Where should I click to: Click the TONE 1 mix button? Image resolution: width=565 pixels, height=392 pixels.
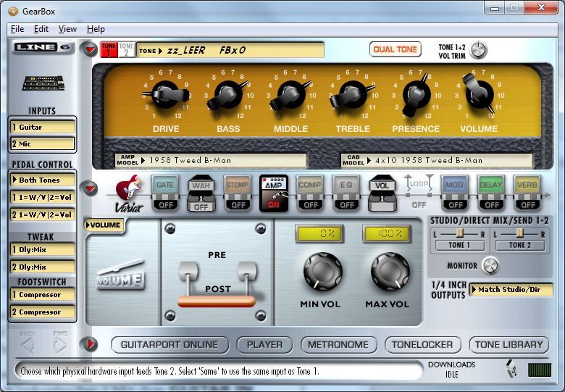click(x=459, y=245)
